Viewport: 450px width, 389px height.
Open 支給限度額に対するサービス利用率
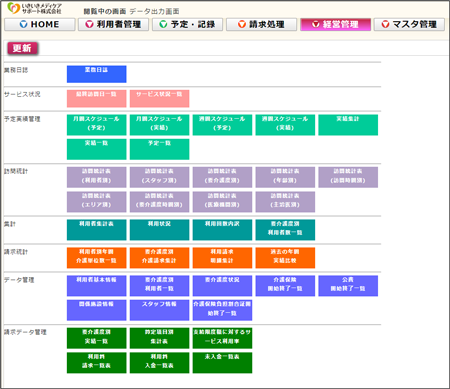[222, 338]
